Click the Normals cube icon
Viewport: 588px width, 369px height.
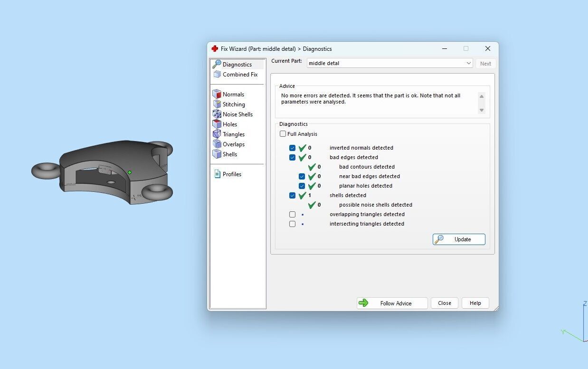[217, 94]
